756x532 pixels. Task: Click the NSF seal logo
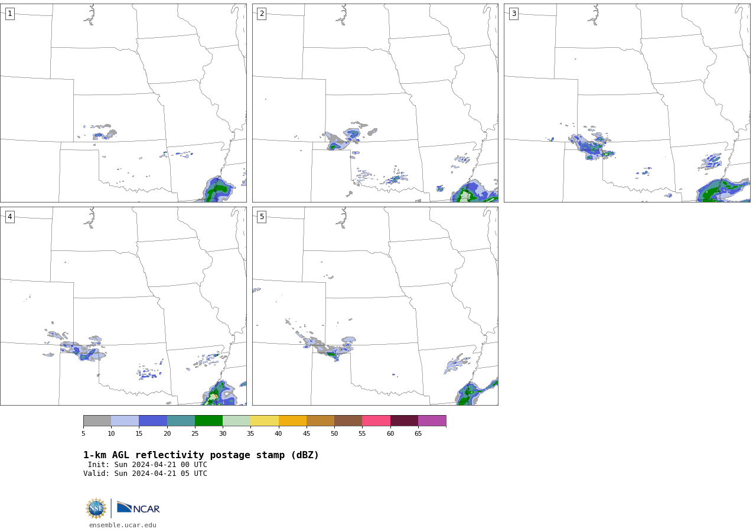coord(96,508)
